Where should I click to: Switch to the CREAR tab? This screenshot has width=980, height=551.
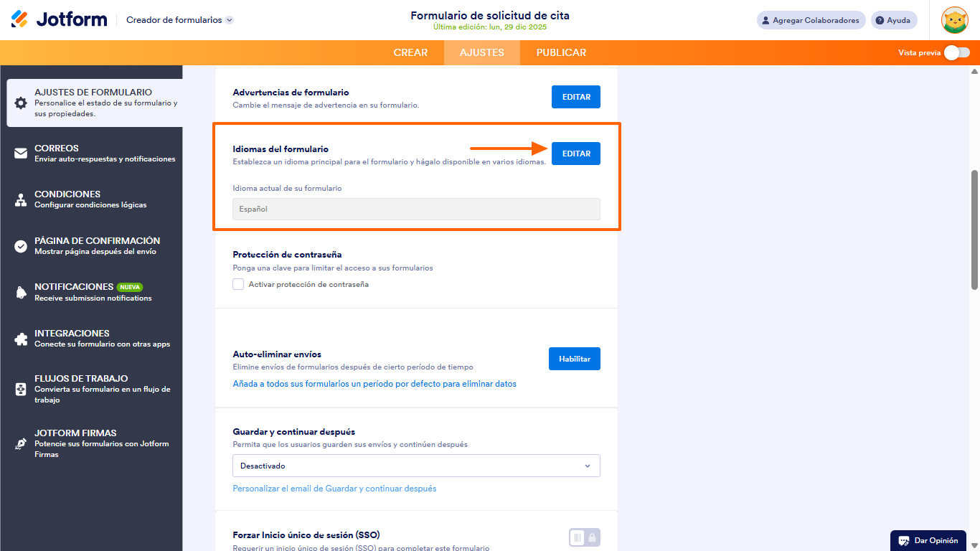click(x=410, y=52)
